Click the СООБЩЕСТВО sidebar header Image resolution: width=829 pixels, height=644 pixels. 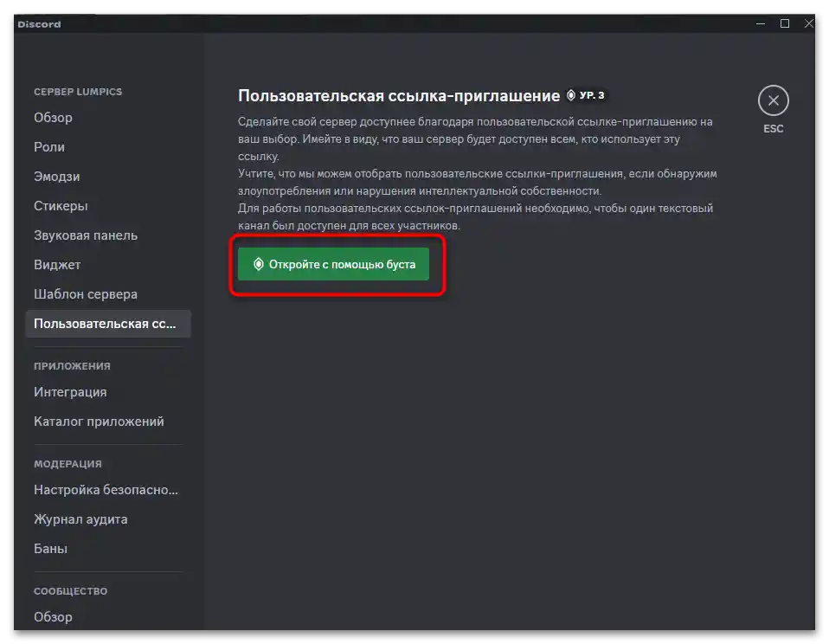coord(70,591)
